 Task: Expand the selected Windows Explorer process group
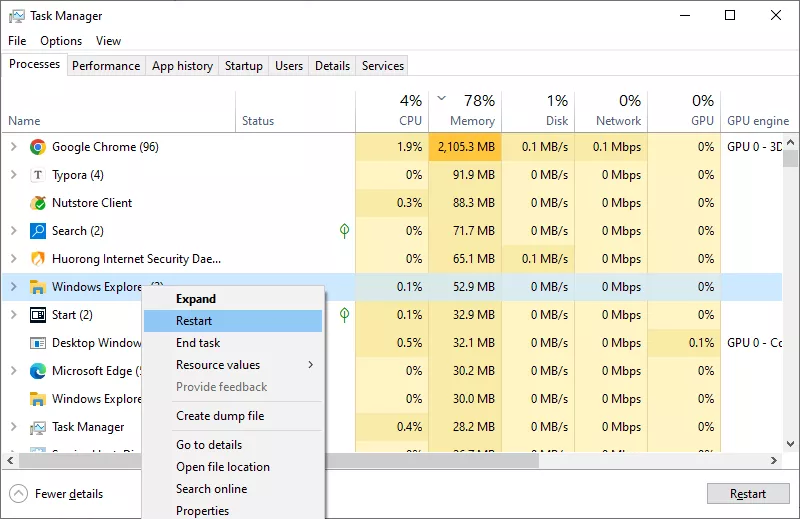point(14,287)
